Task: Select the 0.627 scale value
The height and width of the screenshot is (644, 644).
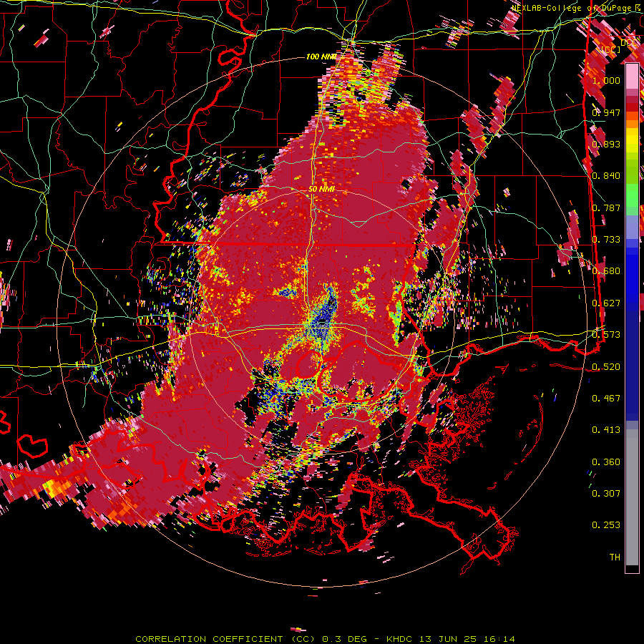Action: 606,303
